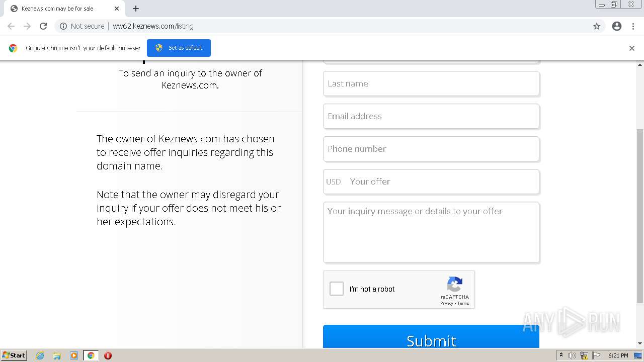Click the page vertical scrollbar thumb
This screenshot has height=362, width=644.
[x=640, y=216]
